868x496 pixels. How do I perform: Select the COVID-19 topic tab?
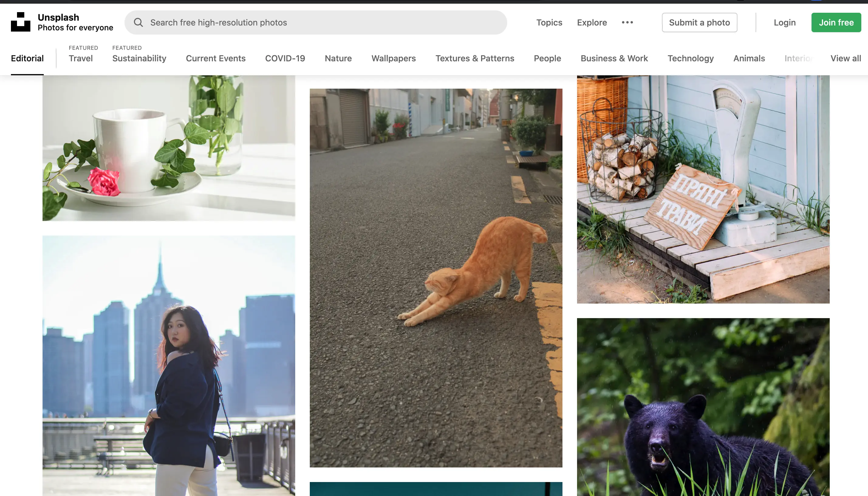pyautogui.click(x=285, y=58)
